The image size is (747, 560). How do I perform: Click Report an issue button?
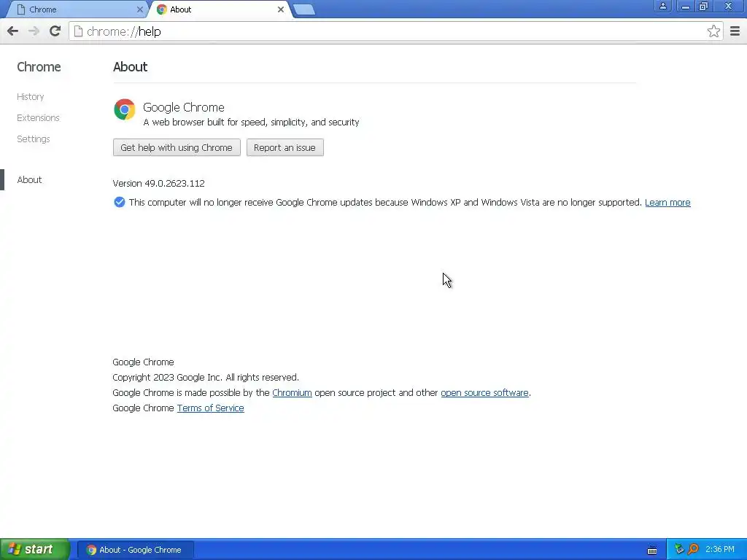click(285, 147)
